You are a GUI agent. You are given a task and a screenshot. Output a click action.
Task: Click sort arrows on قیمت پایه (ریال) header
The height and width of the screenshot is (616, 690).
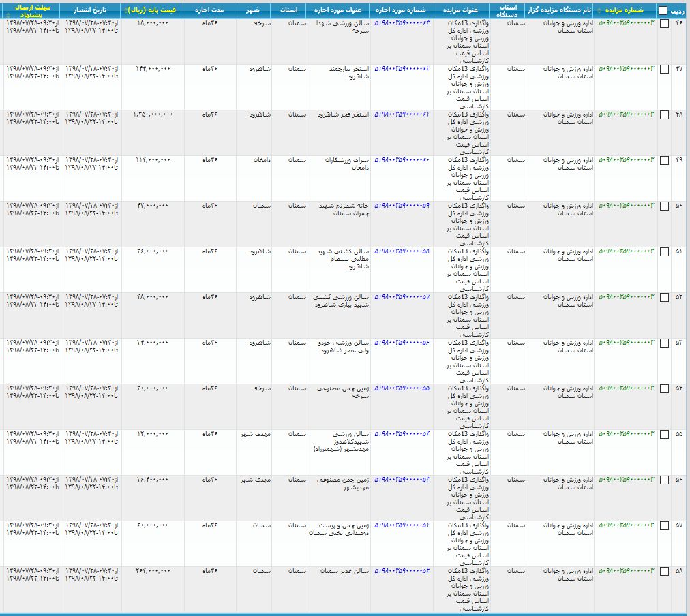pyautogui.click(x=125, y=10)
